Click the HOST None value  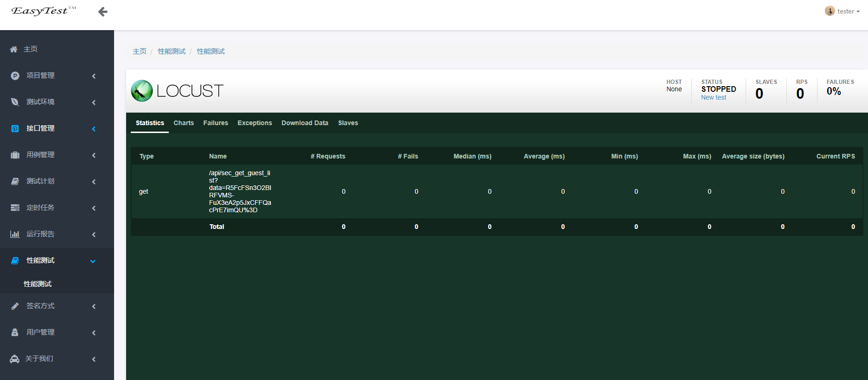674,89
